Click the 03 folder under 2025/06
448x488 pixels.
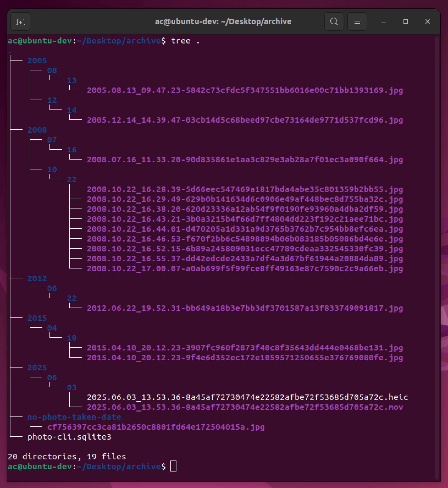pos(72,387)
